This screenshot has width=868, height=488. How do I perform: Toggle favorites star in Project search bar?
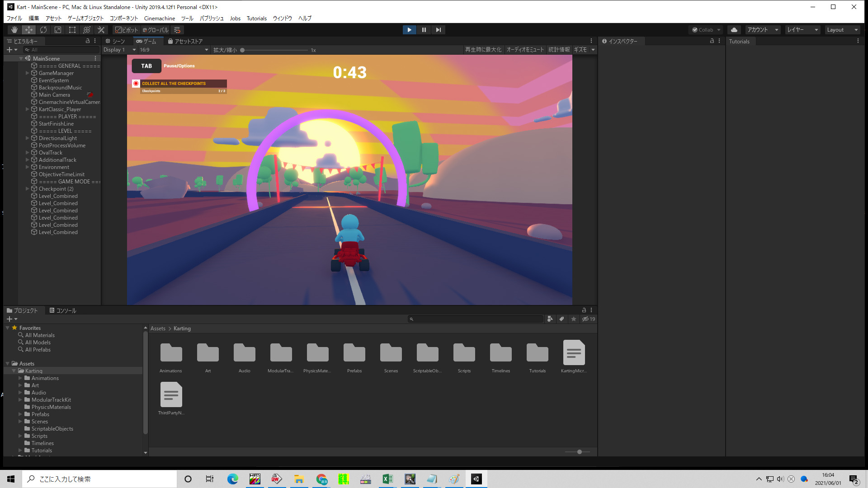coord(574,319)
